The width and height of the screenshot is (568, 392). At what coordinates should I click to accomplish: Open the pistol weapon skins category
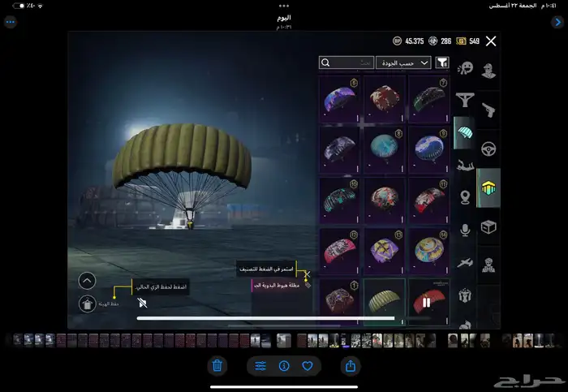488,110
